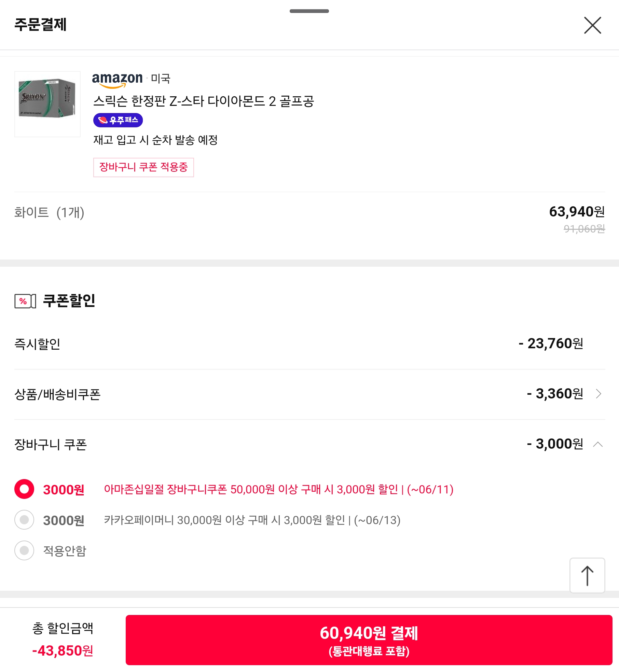Choose the 적용안함 no-coupon option

click(24, 550)
